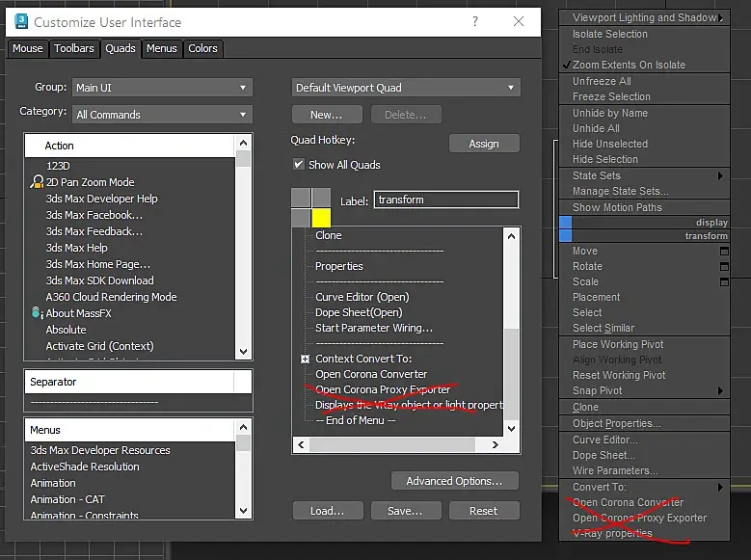Open the Category dropdown showing All Commands

pos(162,115)
